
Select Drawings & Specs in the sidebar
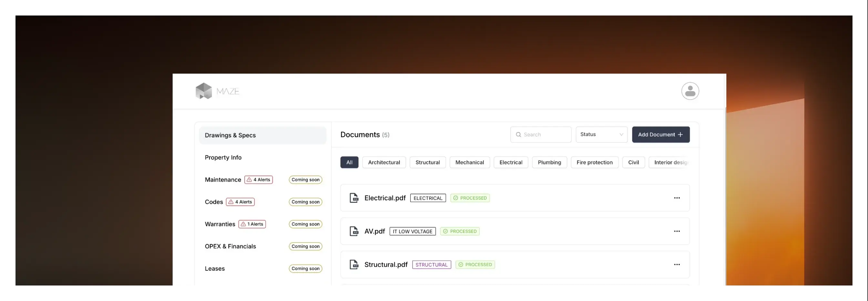pyautogui.click(x=263, y=135)
